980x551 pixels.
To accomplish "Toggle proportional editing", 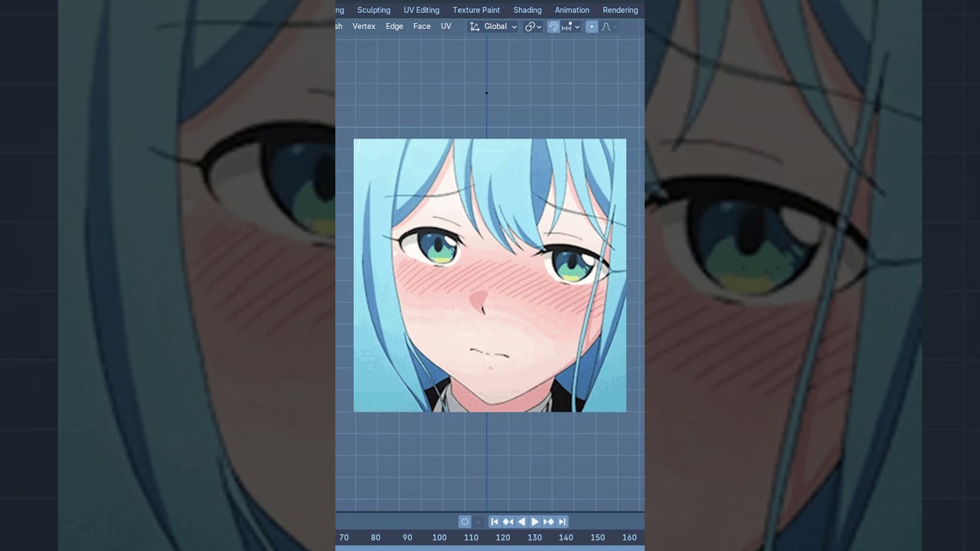I will point(591,26).
